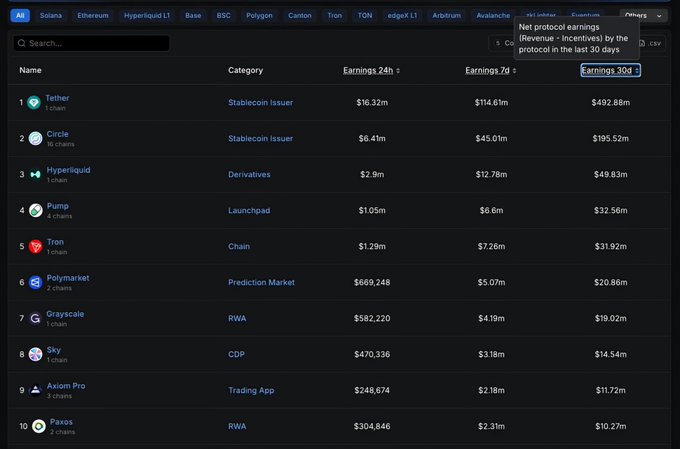
Task: Open the Chain category link
Action: [239, 247]
